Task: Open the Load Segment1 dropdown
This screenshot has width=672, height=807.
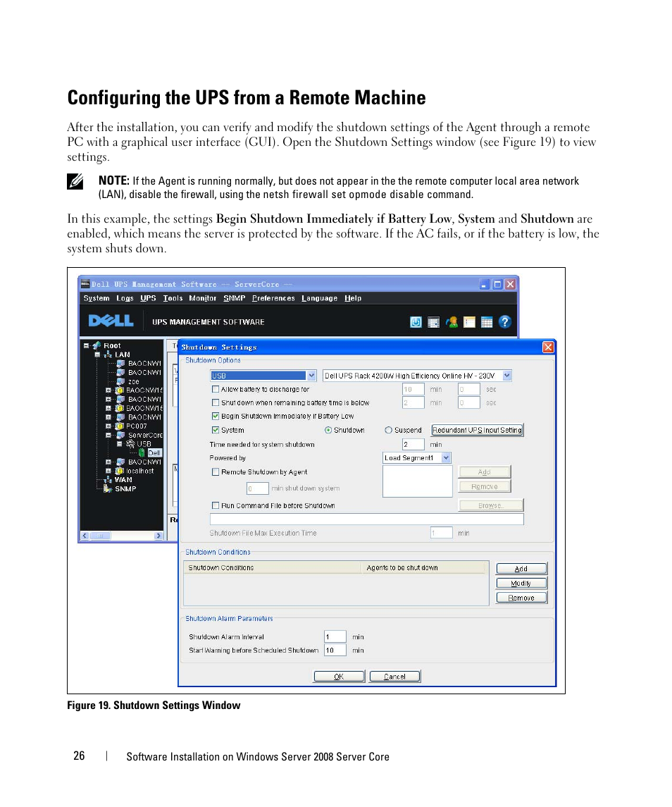Action: pos(446,457)
